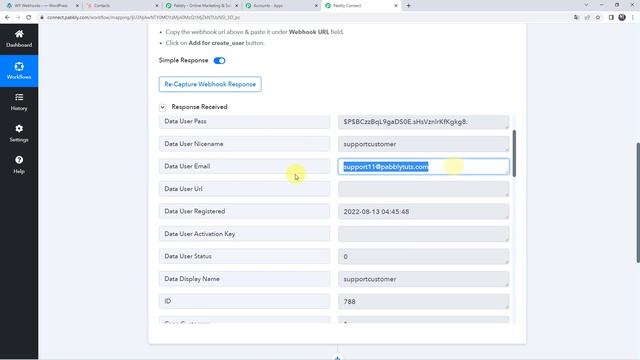
Task: Collapse the Response Received section
Action: tap(162, 107)
